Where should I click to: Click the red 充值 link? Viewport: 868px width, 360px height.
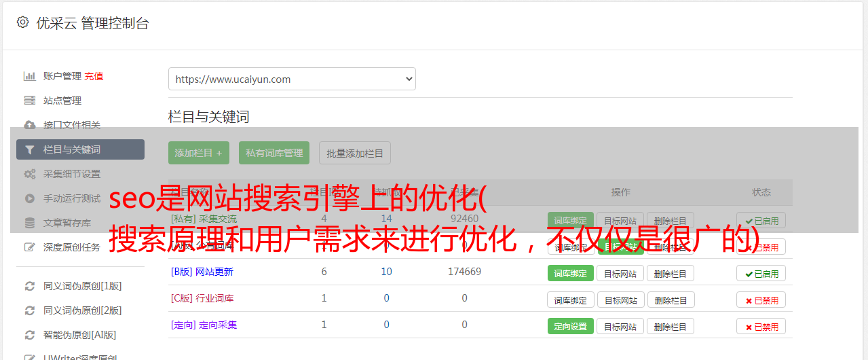point(94,76)
